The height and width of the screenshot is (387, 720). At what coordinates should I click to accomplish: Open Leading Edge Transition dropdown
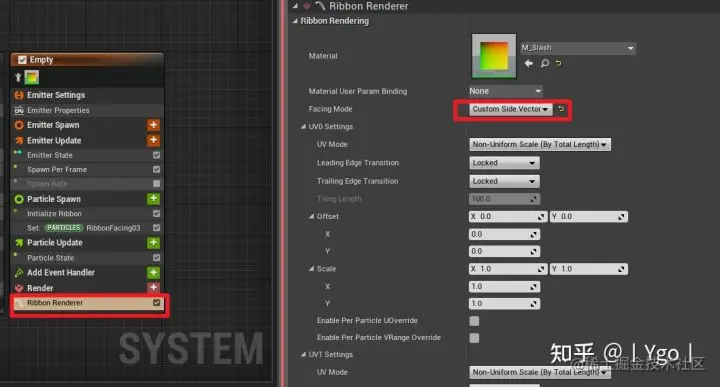click(504, 163)
